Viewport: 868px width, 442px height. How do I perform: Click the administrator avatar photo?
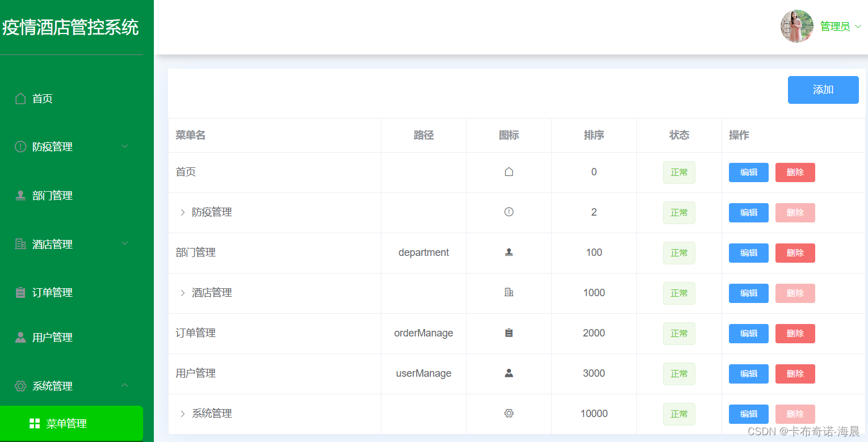pos(796,26)
